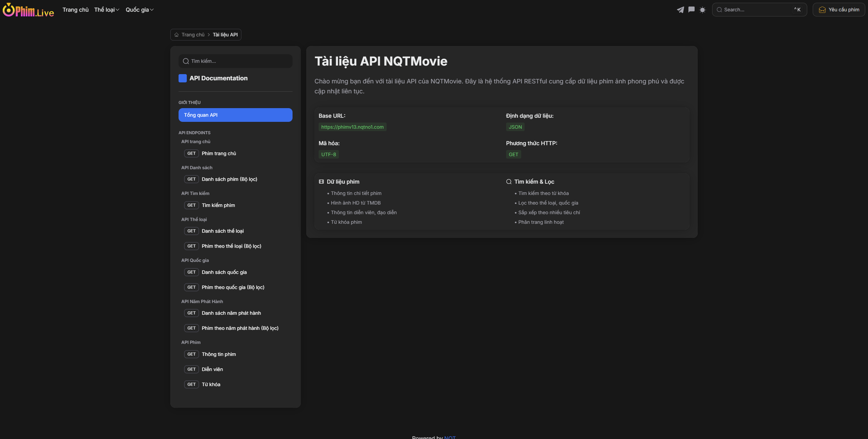Click the Base URL phimv13 link
Screen dimensions: 868x439
[352, 127]
